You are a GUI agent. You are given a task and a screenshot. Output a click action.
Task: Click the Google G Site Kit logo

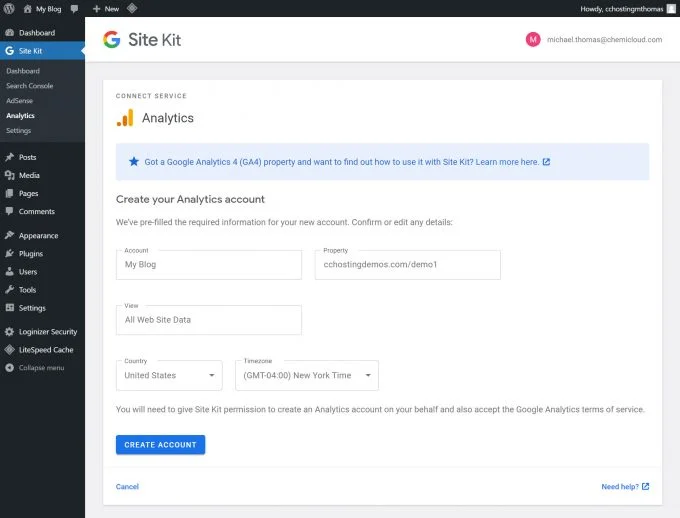tap(111, 39)
